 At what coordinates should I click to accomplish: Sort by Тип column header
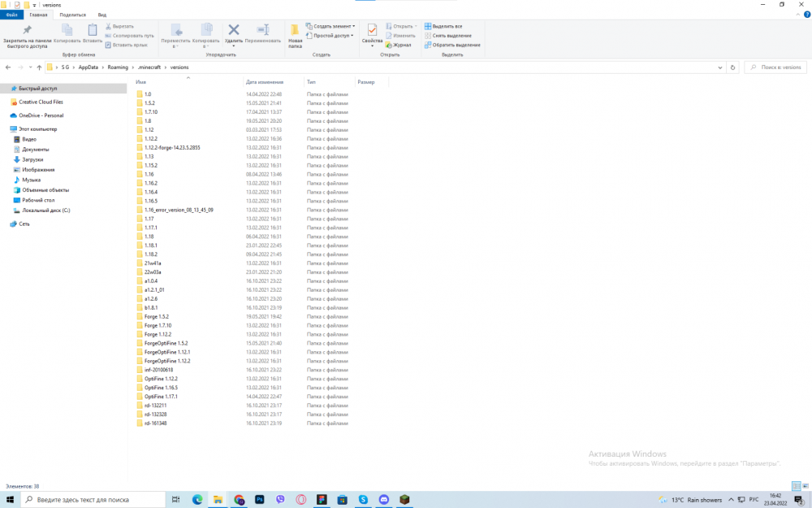[x=311, y=82]
